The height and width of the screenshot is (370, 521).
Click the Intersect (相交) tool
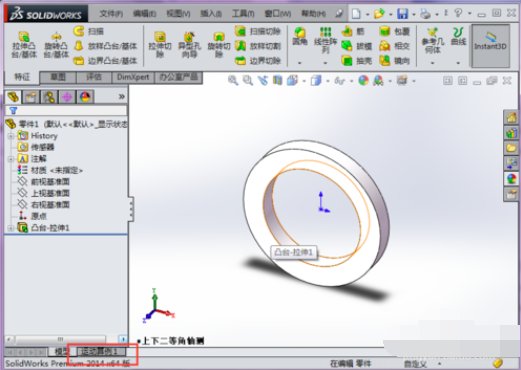pyautogui.click(x=394, y=46)
